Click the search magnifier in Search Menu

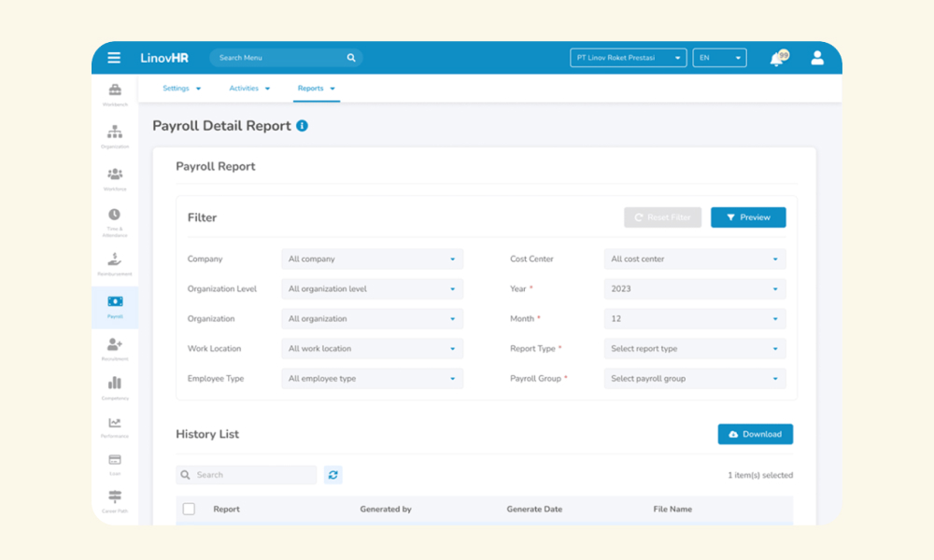click(x=351, y=58)
